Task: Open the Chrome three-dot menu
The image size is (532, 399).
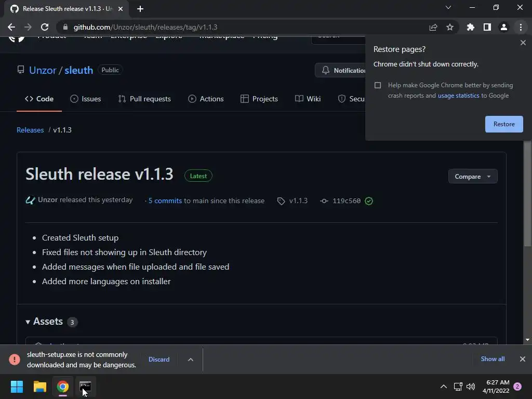Action: click(x=521, y=27)
